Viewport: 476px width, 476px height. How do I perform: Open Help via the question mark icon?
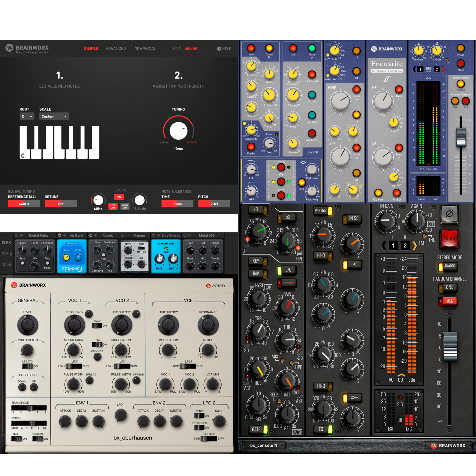219,49
